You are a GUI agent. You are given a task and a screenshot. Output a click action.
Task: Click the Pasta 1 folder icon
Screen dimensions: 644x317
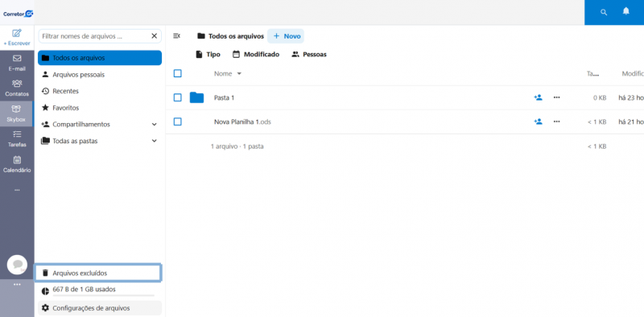click(196, 97)
